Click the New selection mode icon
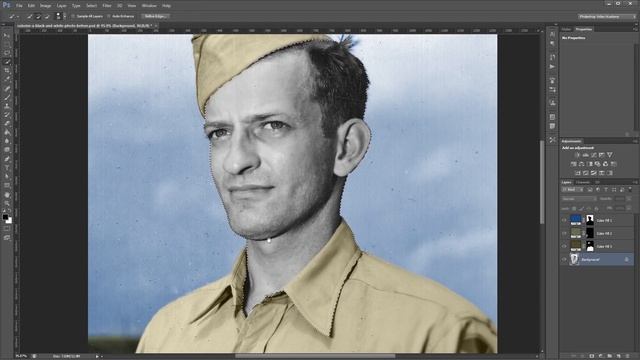The image size is (640, 360). click(30, 16)
